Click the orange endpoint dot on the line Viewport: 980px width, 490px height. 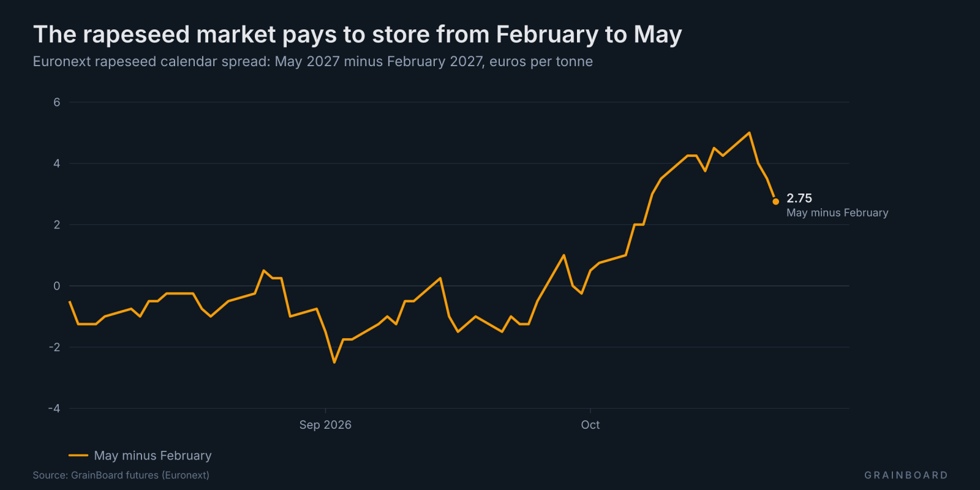coord(775,202)
